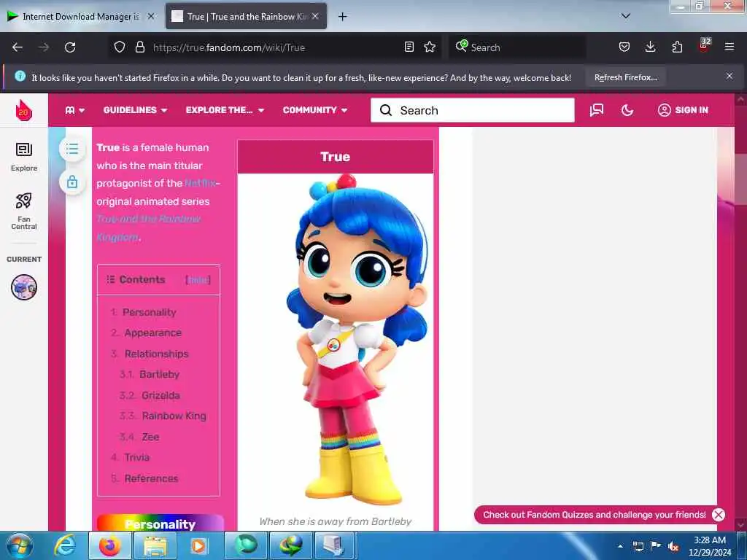This screenshot has width=747, height=560.
Task: Open Pocket save icon
Action: [x=624, y=47]
